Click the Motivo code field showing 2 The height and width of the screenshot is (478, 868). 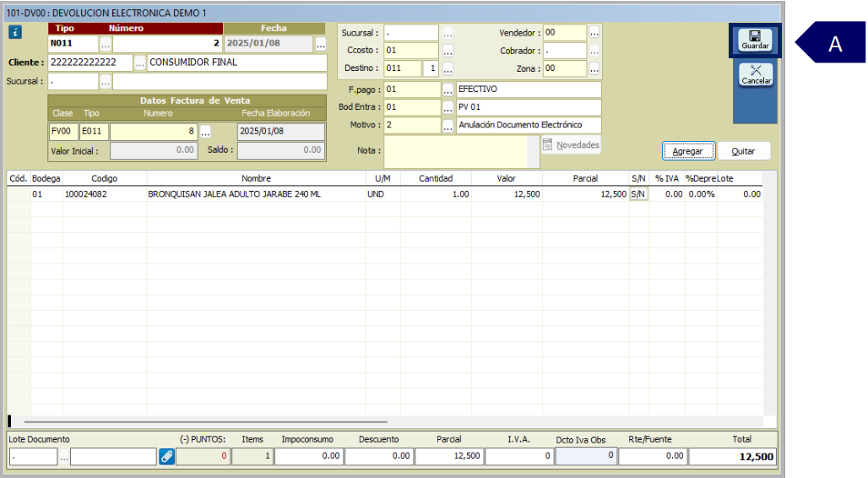pos(412,125)
